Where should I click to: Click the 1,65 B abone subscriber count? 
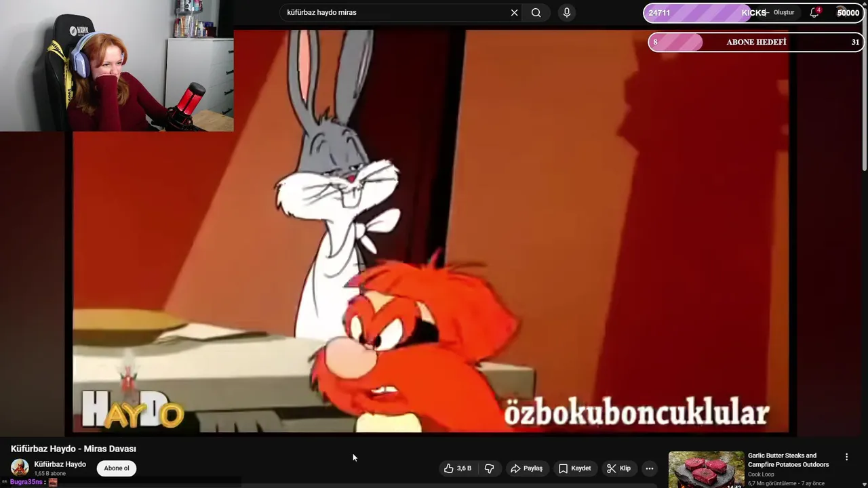pyautogui.click(x=50, y=474)
